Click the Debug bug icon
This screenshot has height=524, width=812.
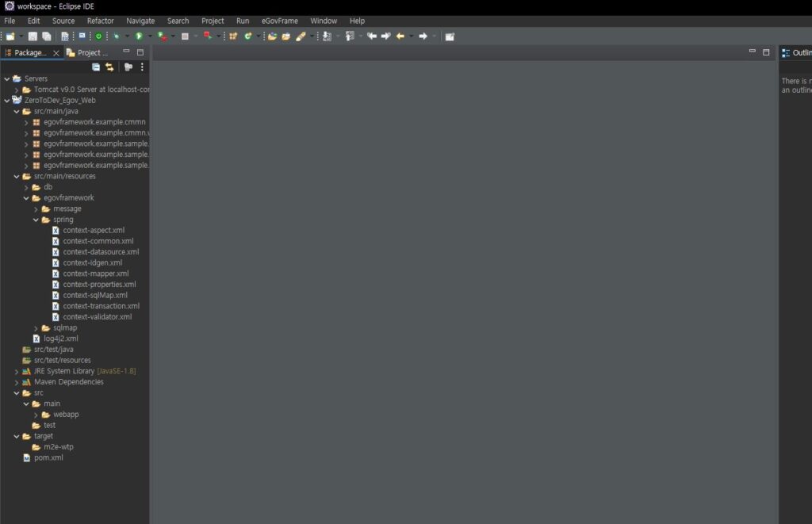click(117, 36)
